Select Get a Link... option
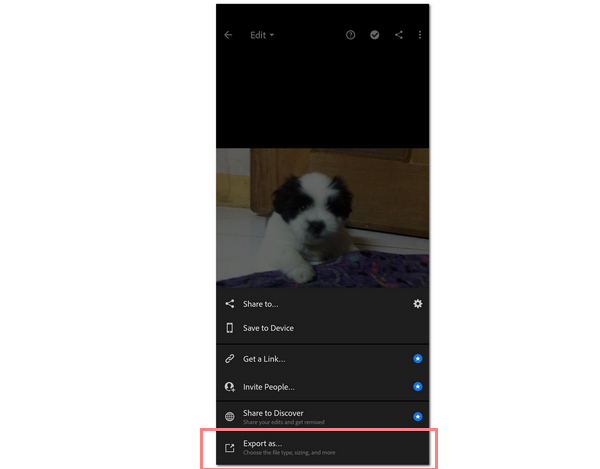The width and height of the screenshot is (600, 469). (322, 359)
